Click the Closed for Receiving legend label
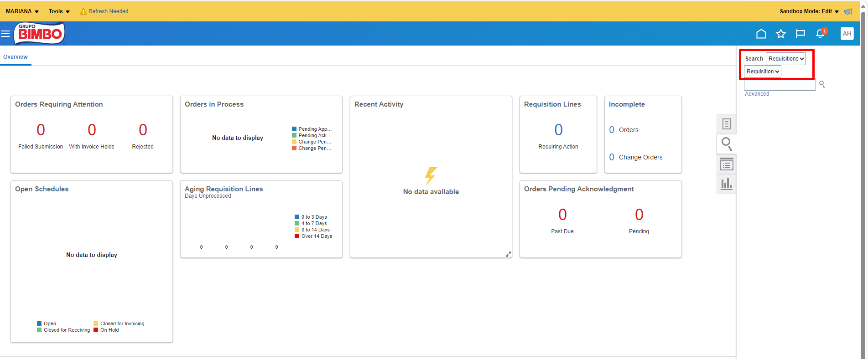 tap(67, 330)
